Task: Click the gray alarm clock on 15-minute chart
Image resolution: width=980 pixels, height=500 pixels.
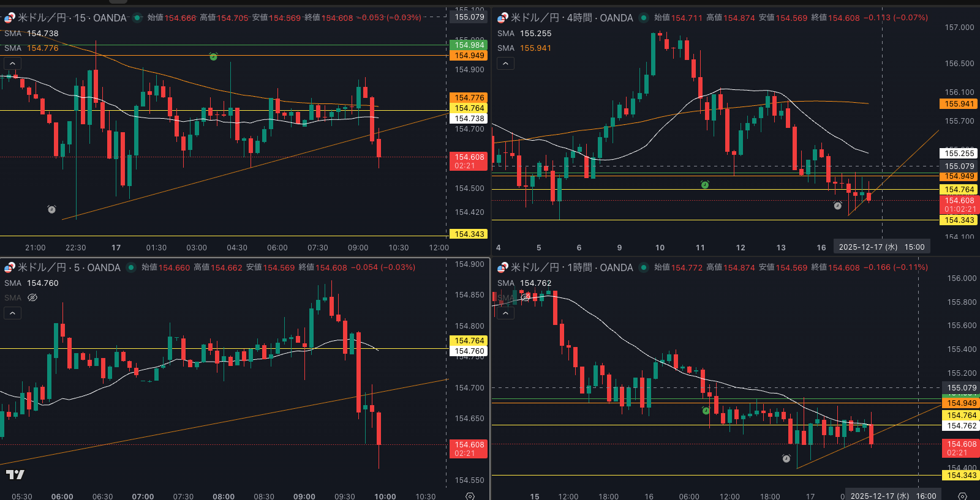Action: point(52,209)
